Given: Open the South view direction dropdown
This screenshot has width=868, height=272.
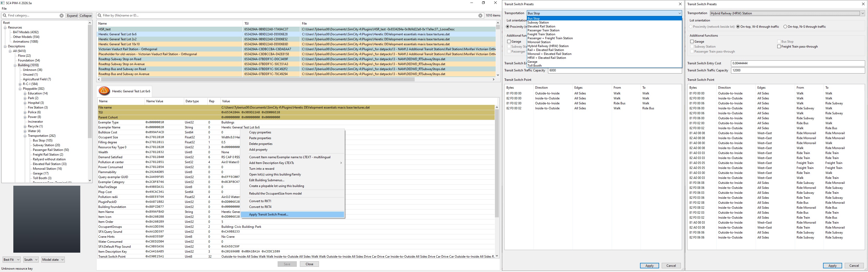Looking at the screenshot, I should (31, 259).
